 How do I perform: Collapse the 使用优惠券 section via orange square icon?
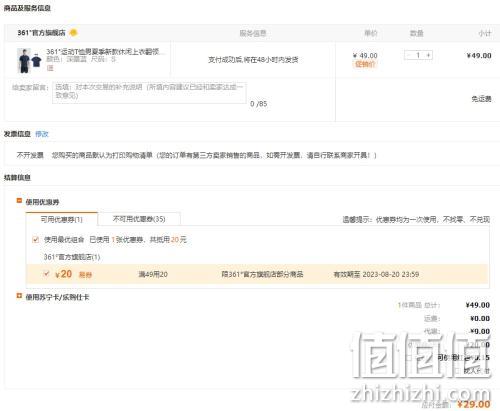19,201
